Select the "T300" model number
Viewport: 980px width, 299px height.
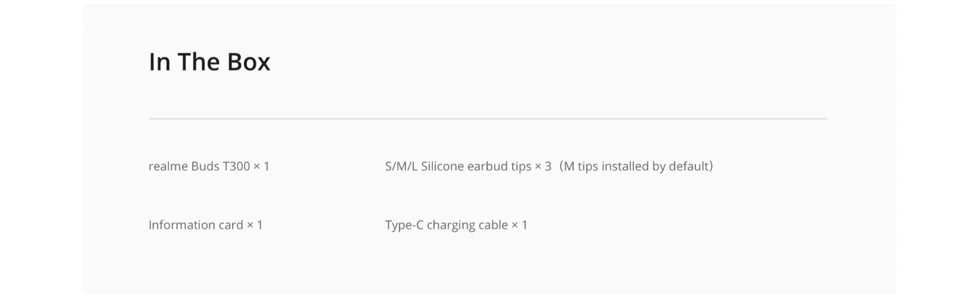click(236, 166)
